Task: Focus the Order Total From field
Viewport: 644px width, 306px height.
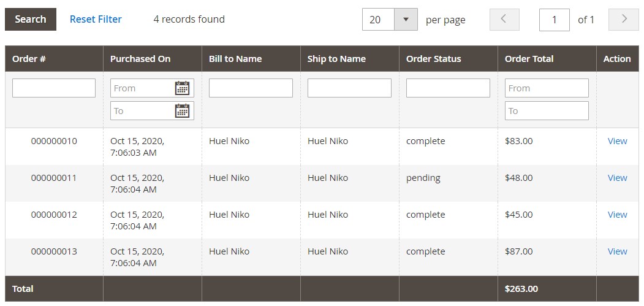Action: tap(547, 88)
